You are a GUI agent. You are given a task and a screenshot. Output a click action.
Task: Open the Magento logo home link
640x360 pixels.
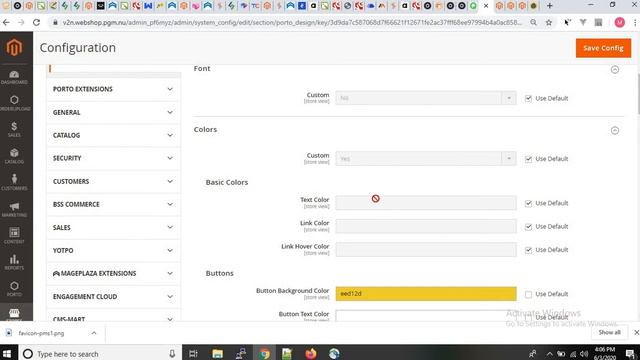tap(14, 47)
